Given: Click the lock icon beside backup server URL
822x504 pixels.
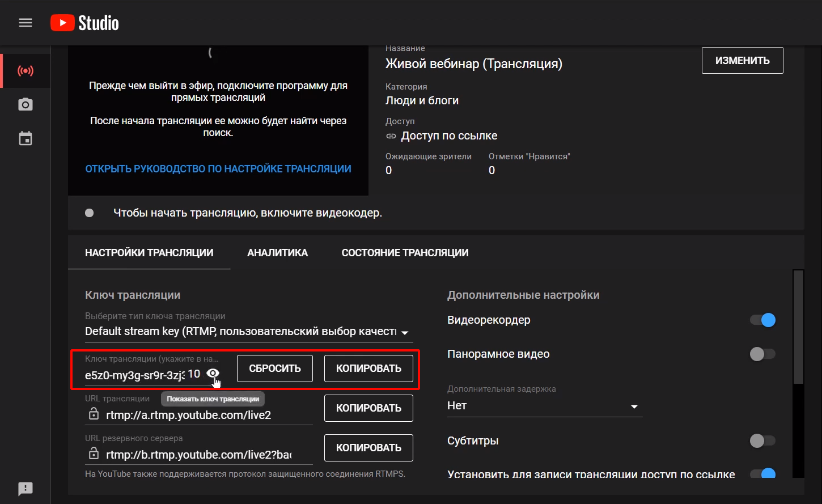Looking at the screenshot, I should [94, 454].
